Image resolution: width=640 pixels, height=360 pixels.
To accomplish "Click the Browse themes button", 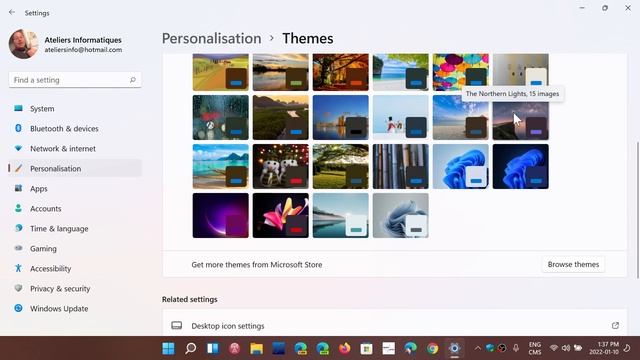I will tap(573, 264).
